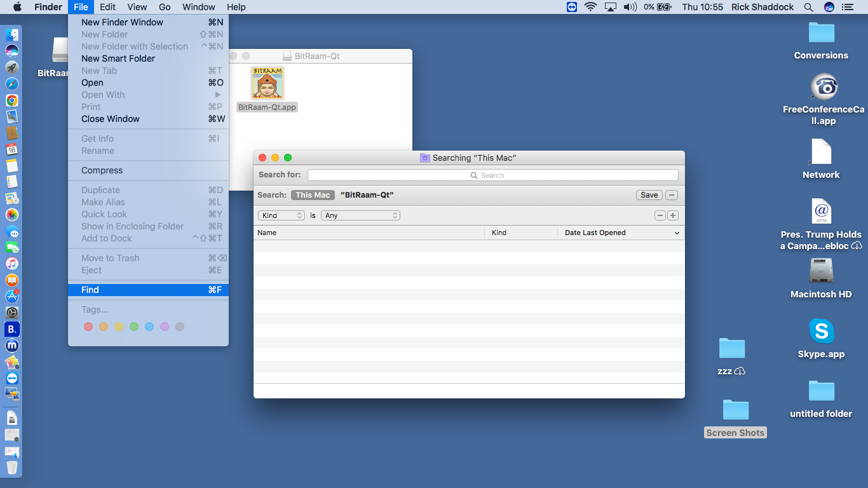Open System Preferences from the Dock

(x=12, y=313)
